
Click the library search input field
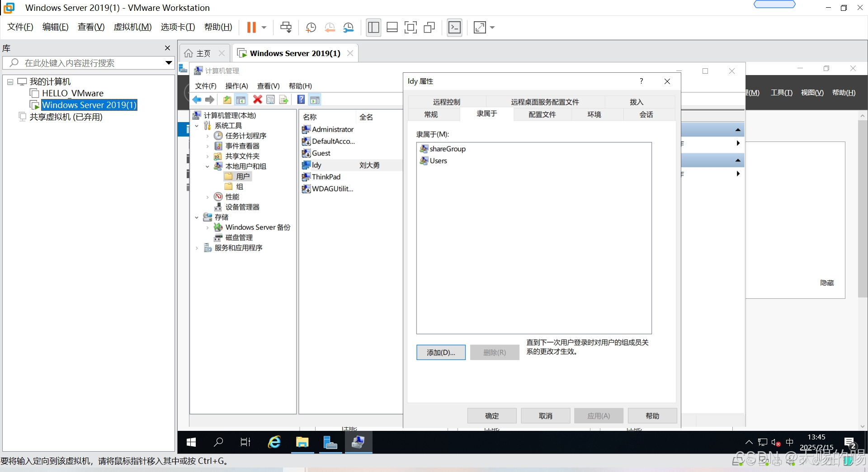pos(88,63)
